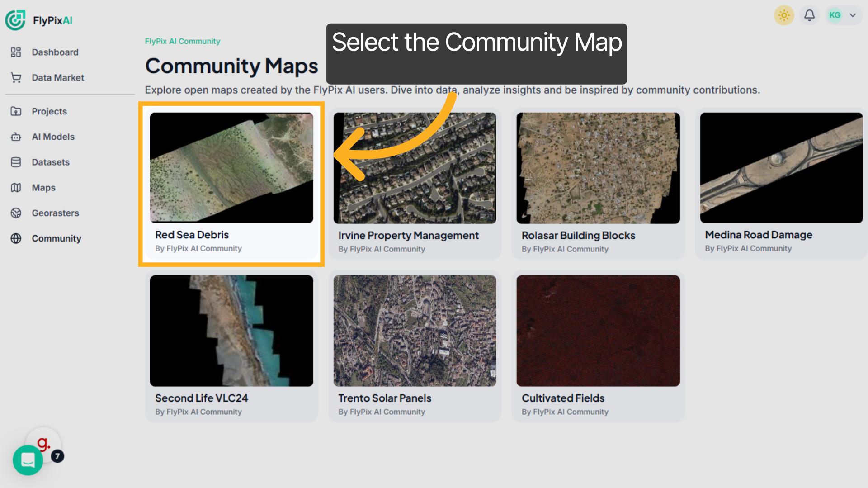Open the Red Sea Debris map thumbnail

[x=231, y=168]
